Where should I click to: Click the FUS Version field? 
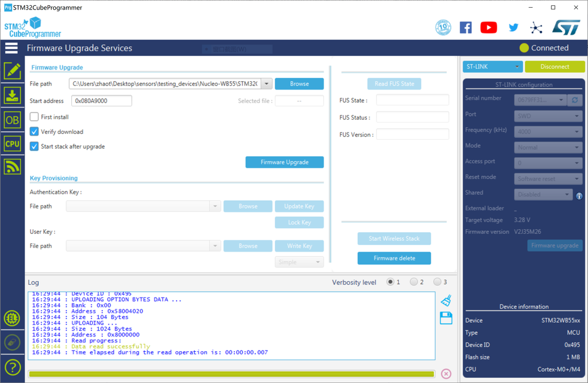pos(413,134)
